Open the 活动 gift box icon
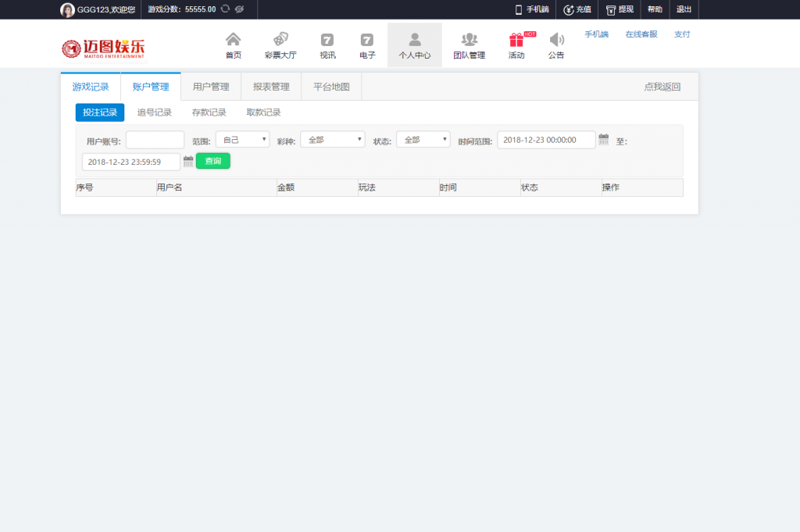This screenshot has height=532, width=800. 516,40
